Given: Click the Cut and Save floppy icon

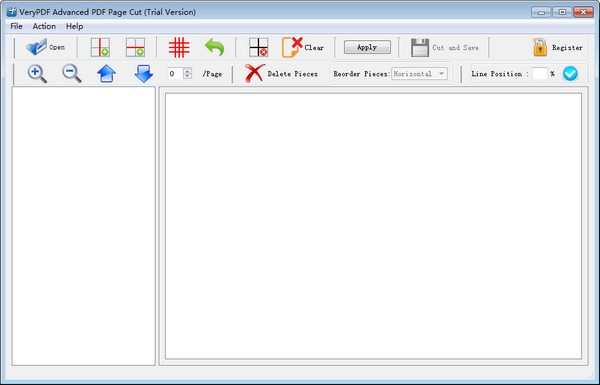Looking at the screenshot, I should pos(420,47).
